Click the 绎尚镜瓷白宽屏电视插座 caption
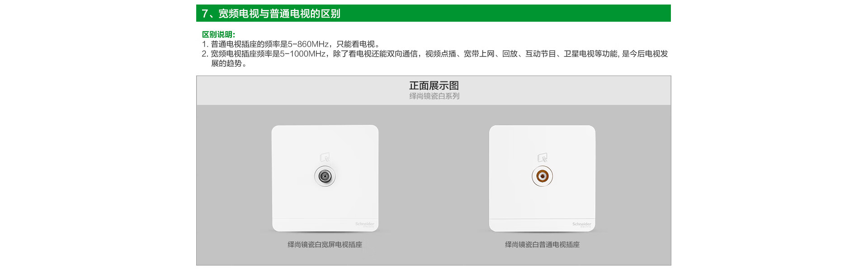The height and width of the screenshot is (280, 868). 325,245
